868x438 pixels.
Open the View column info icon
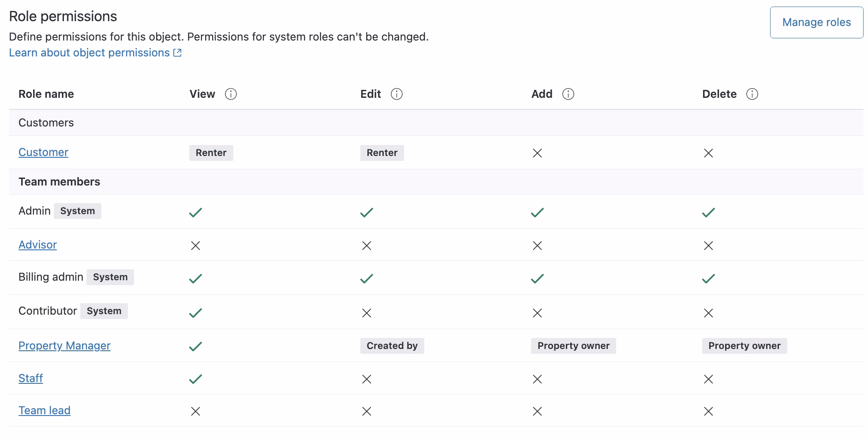231,94
